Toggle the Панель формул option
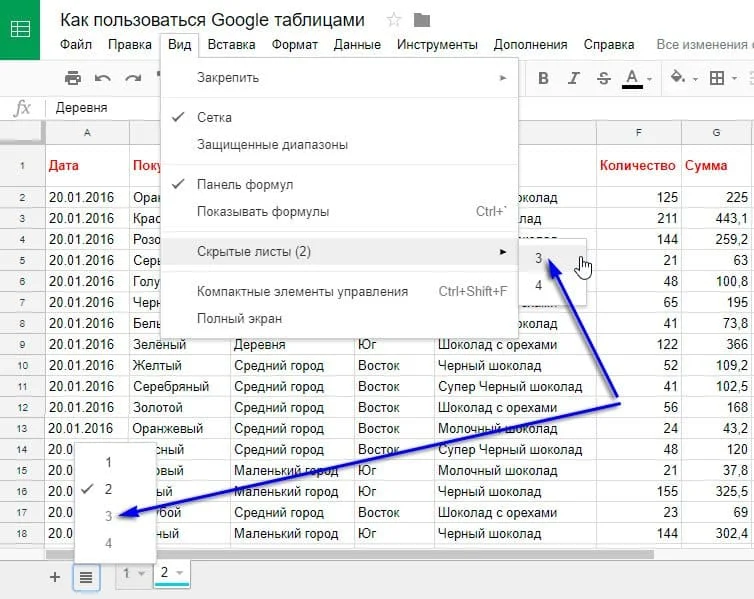Screen dimensions: 754x599 tap(340, 185)
